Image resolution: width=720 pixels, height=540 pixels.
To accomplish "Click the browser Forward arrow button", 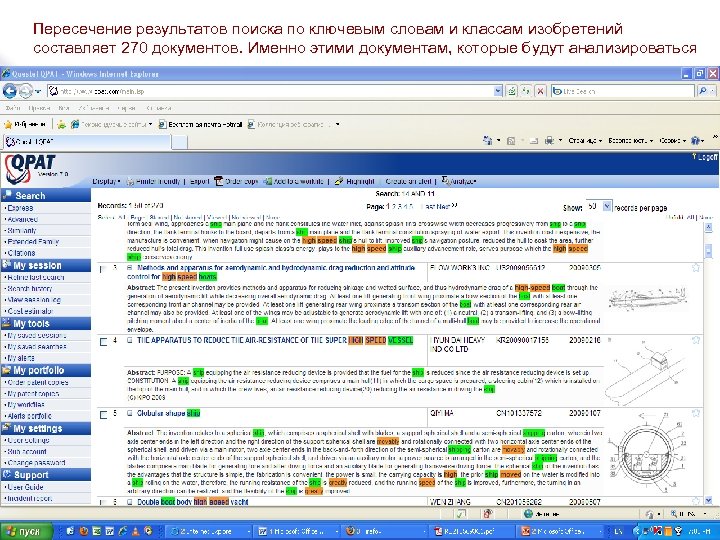I will point(25,91).
